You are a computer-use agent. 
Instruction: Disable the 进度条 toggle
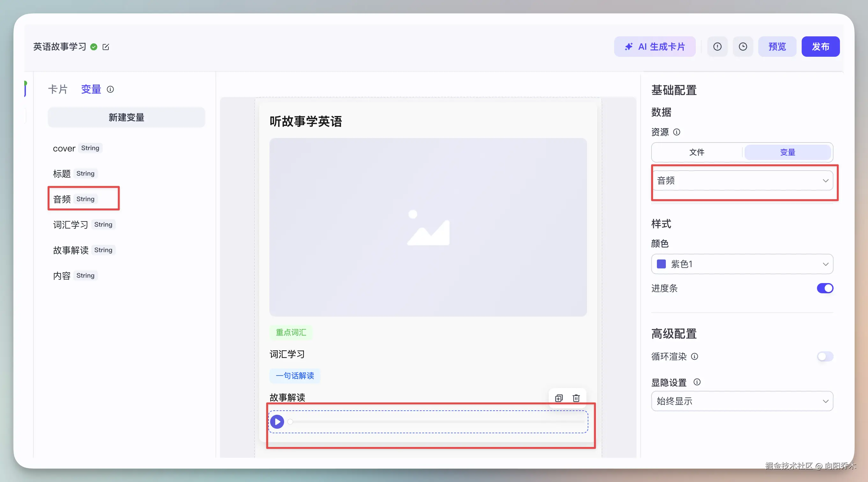(x=825, y=288)
